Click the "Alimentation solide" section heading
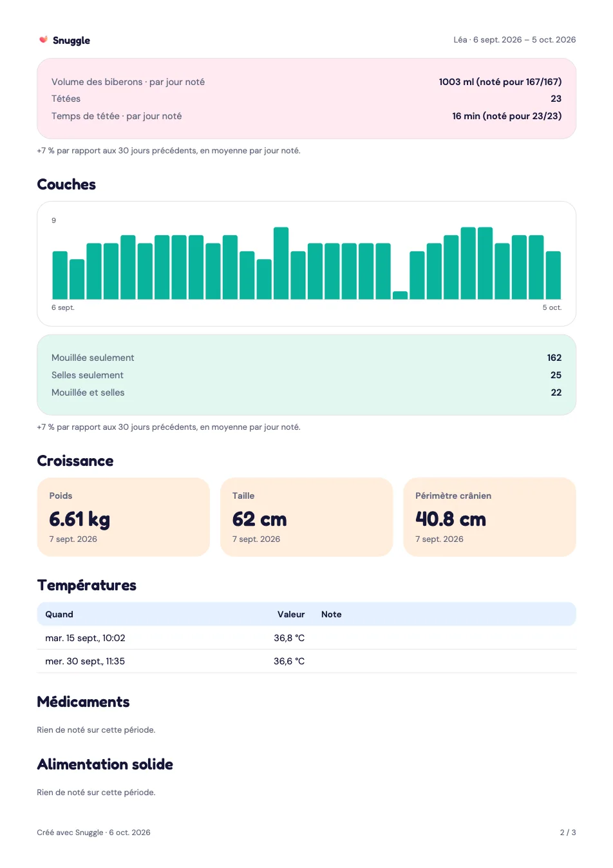 pos(105,764)
